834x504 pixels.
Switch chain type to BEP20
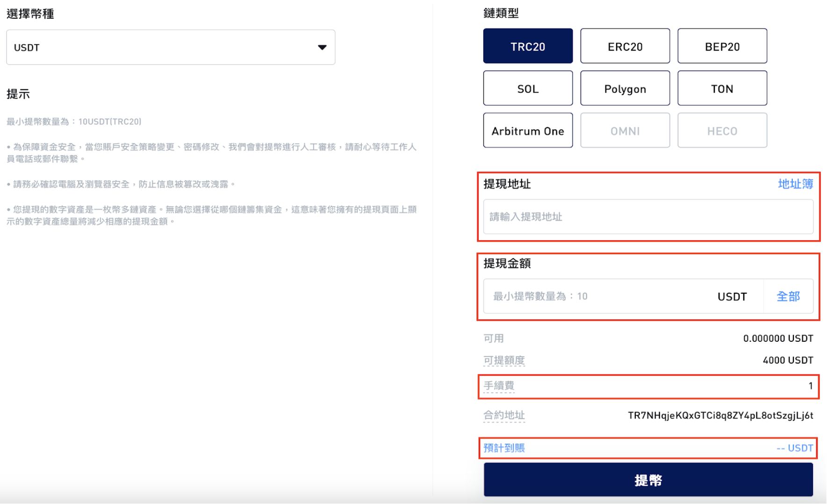tap(722, 46)
